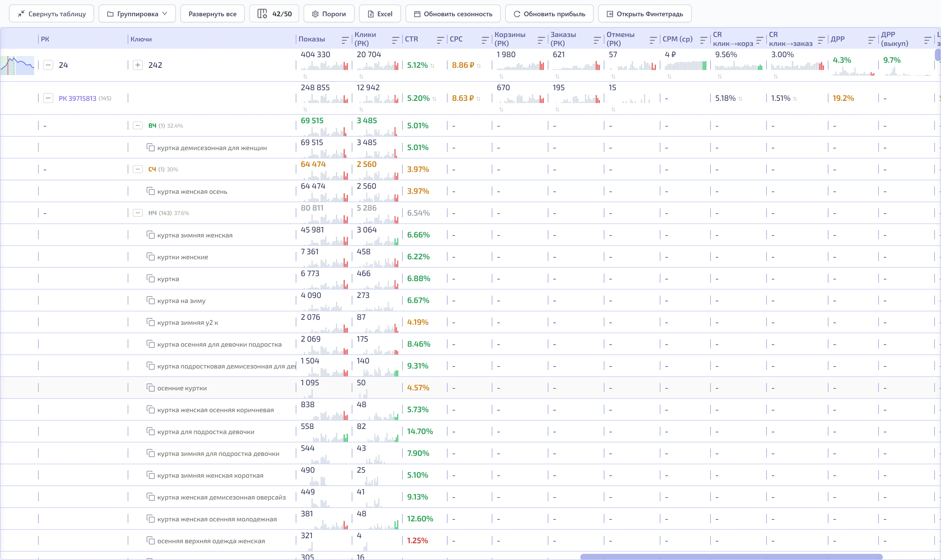The width and height of the screenshot is (941, 560).
Task: Open column settings 42/50
Action: pos(274,14)
